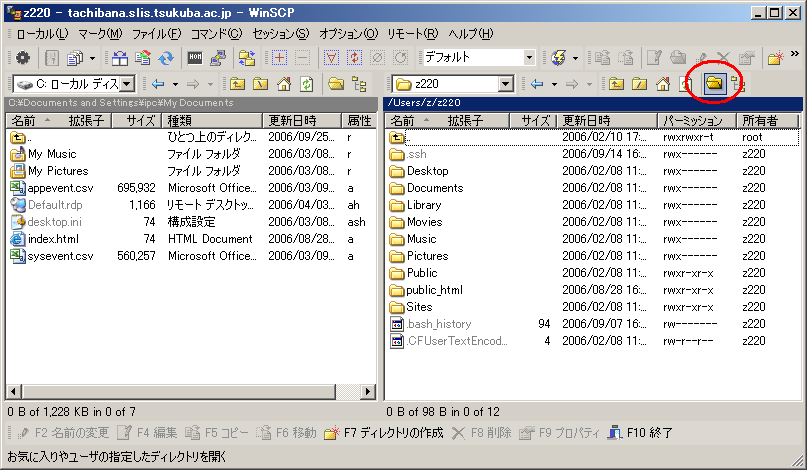Click the blue synchronize arrows icon

(166, 58)
